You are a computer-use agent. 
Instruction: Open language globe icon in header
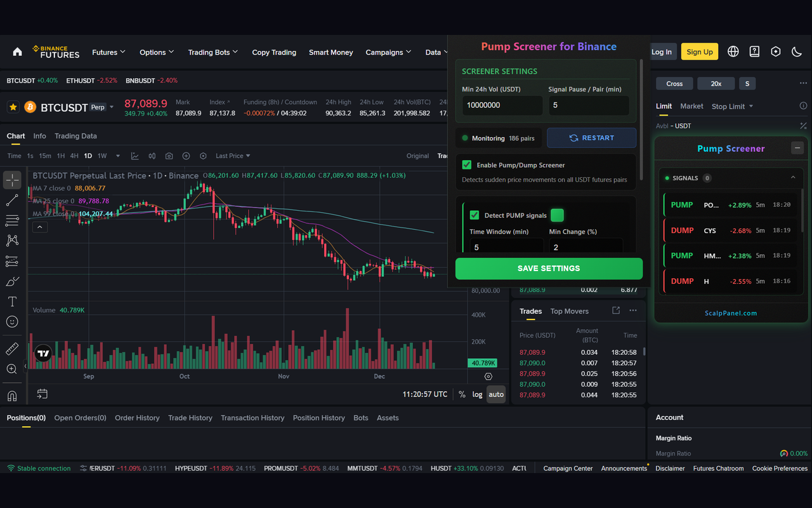point(733,52)
